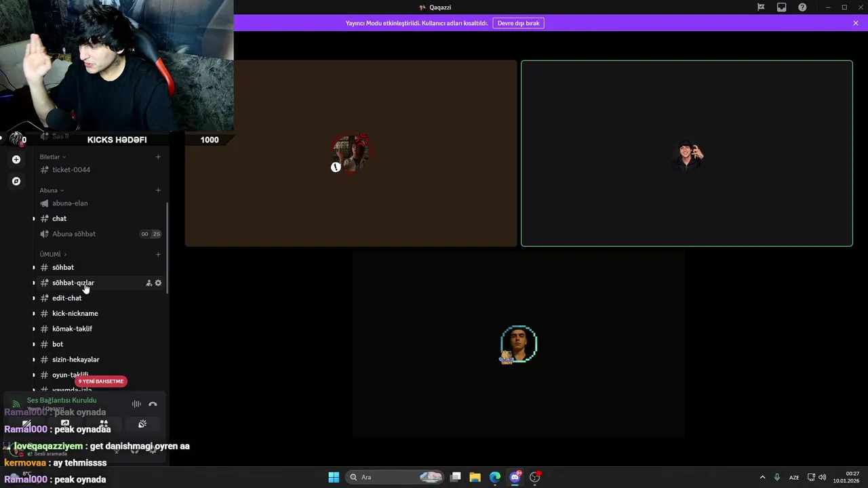Open Task View on the taskbar

[x=456, y=477]
